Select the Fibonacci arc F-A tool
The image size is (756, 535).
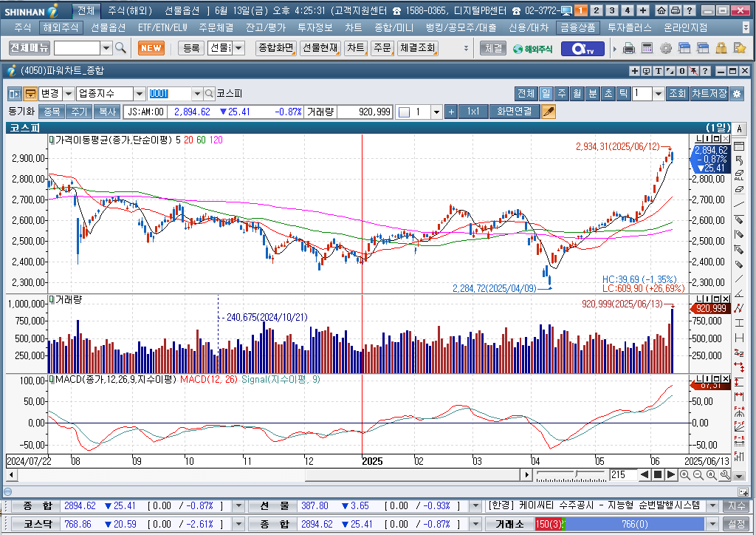[x=738, y=412]
